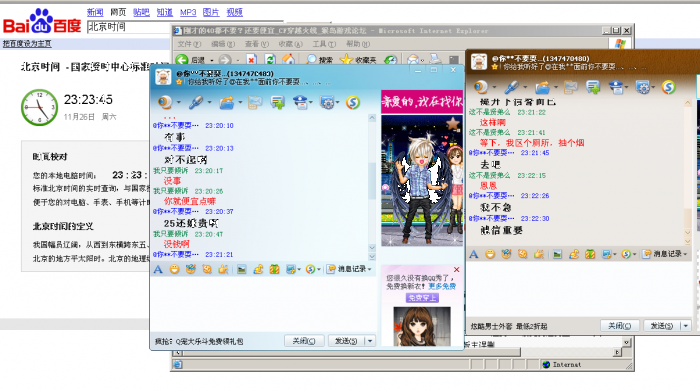Screen dimensions: 700x391
Task: Expand the arrow beside 发送(S) in blue chat window
Action: tap(370, 341)
